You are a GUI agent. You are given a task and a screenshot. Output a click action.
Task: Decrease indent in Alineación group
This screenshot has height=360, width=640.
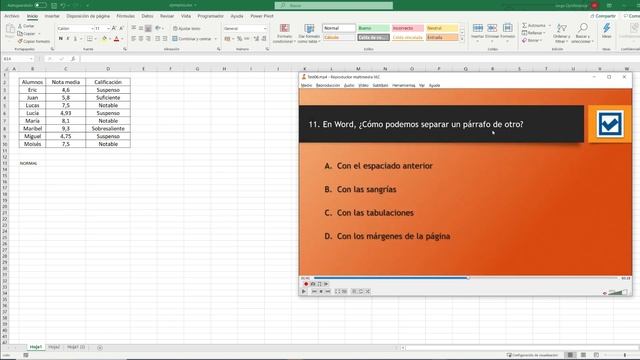tap(158, 39)
